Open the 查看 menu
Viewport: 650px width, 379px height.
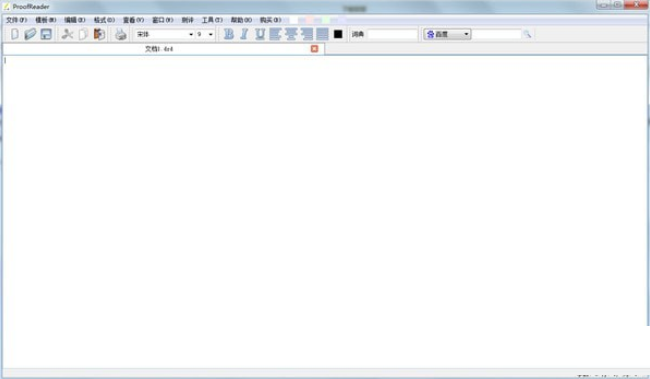[x=133, y=20]
